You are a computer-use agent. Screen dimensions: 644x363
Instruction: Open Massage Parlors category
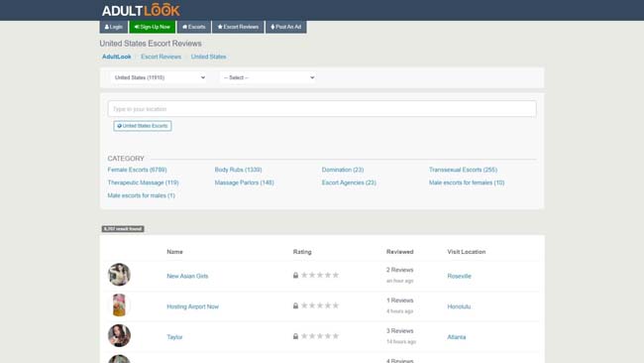pos(245,182)
